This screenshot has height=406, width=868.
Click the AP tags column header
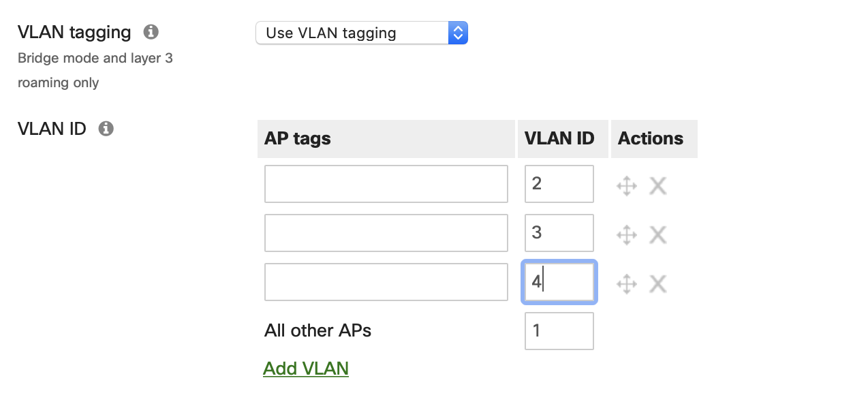coord(297,138)
